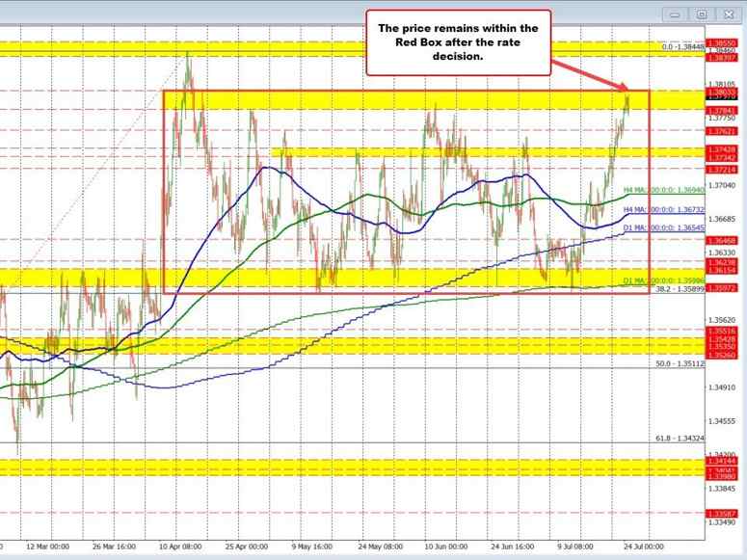Select the H4 MA 1.36940 green label
Image resolution: width=747 pixels, height=560 pixels.
664,190
